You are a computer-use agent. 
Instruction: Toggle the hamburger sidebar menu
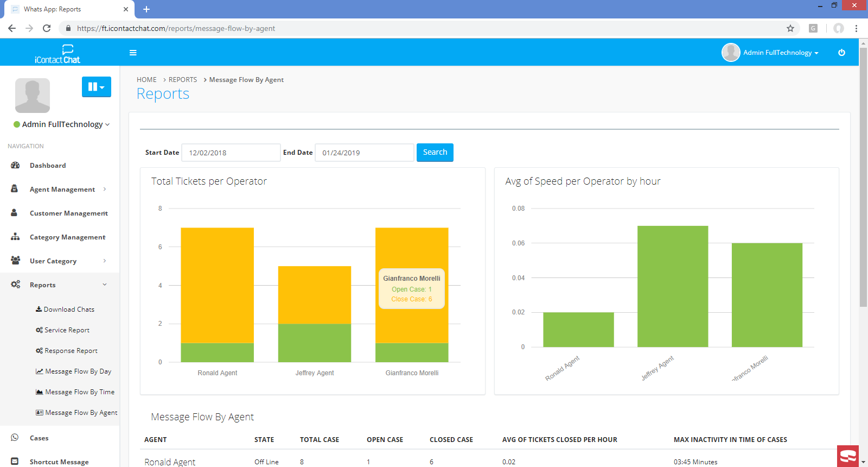pos(133,53)
